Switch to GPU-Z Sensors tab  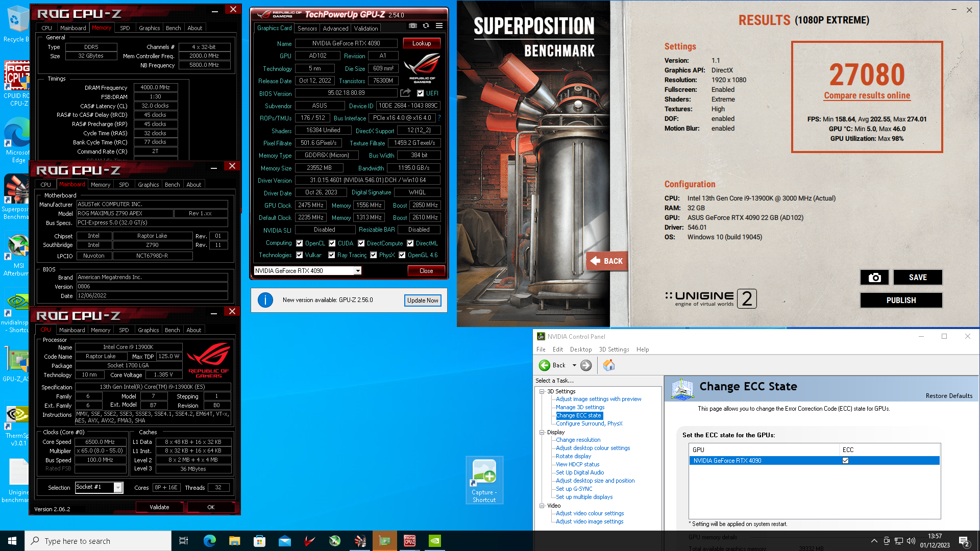pyautogui.click(x=307, y=29)
